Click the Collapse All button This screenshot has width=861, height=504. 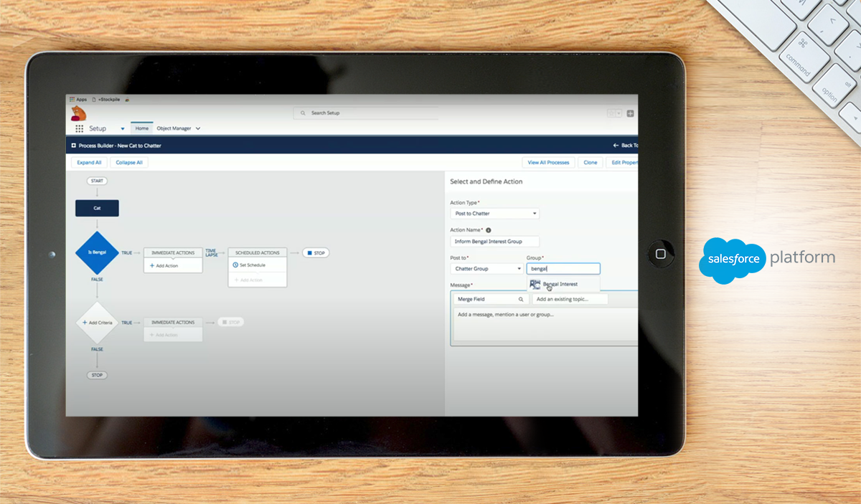coord(129,163)
